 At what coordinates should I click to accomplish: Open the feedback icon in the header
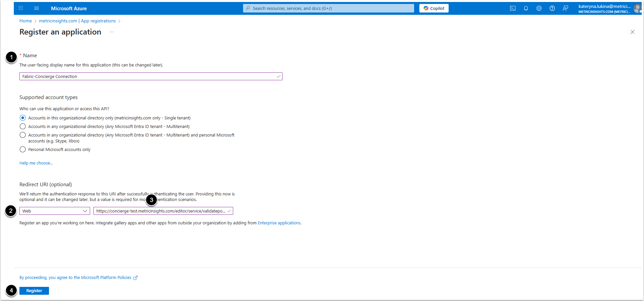tap(565, 8)
